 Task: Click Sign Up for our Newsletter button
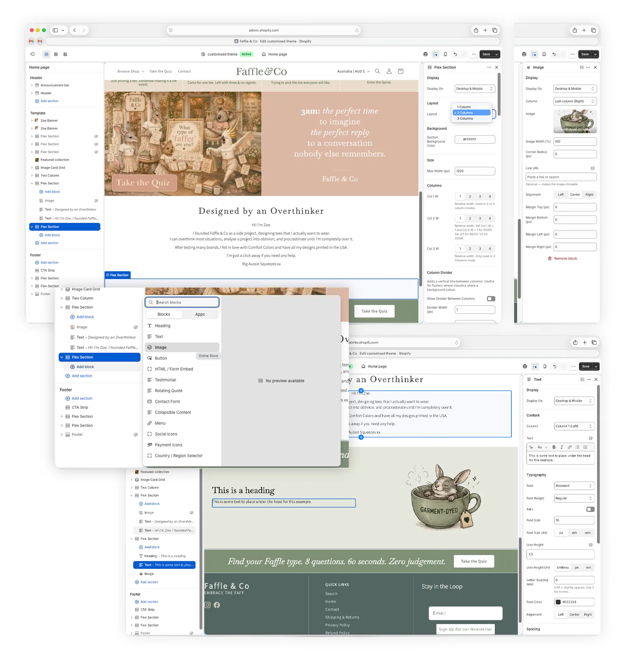(x=465, y=629)
